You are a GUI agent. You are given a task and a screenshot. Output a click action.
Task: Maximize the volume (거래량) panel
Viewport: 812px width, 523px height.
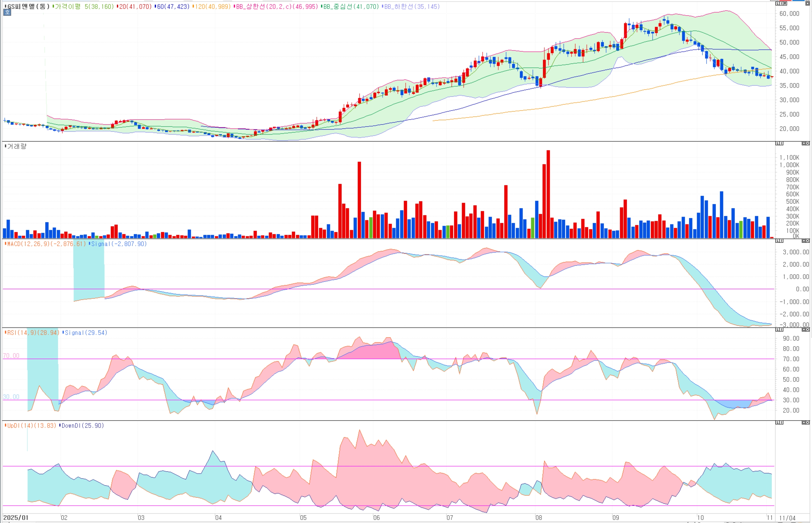804,143
